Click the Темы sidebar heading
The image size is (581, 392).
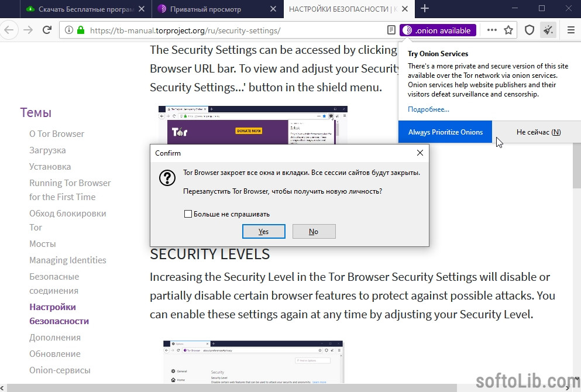36,112
